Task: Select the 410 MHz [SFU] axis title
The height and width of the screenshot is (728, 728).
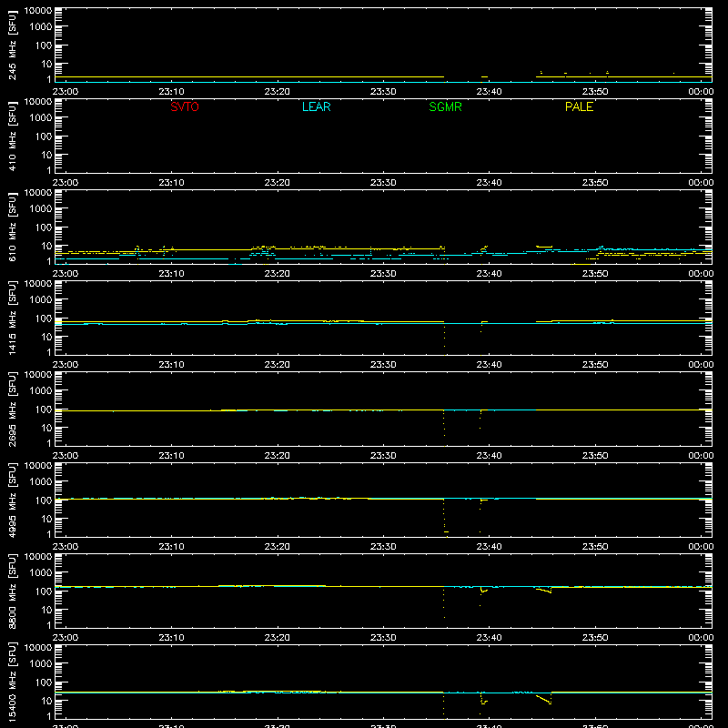Action: (13, 136)
